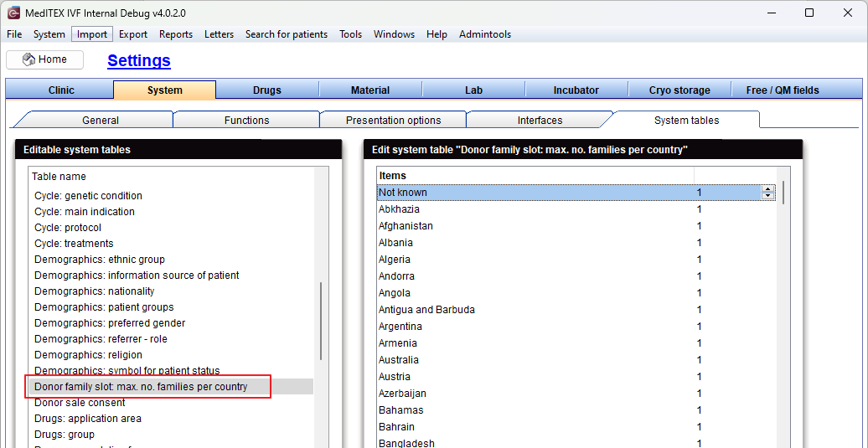The image size is (868, 448).
Task: Select the Interfaces sub-tab
Action: click(x=540, y=120)
